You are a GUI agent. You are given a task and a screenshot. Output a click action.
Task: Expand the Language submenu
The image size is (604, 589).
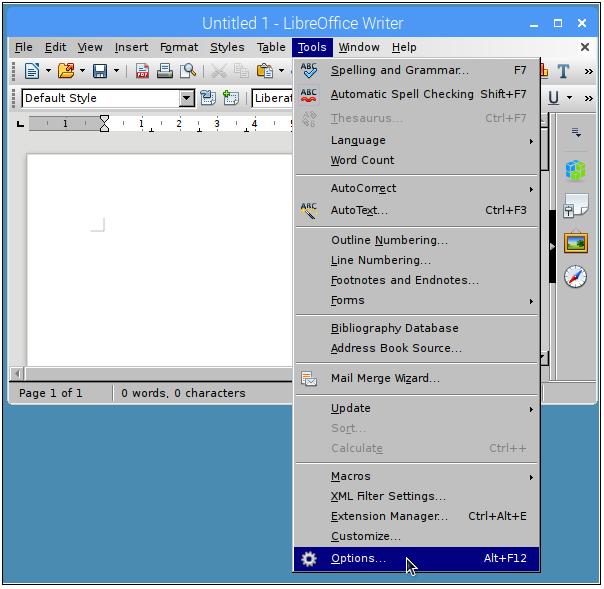tap(416, 140)
